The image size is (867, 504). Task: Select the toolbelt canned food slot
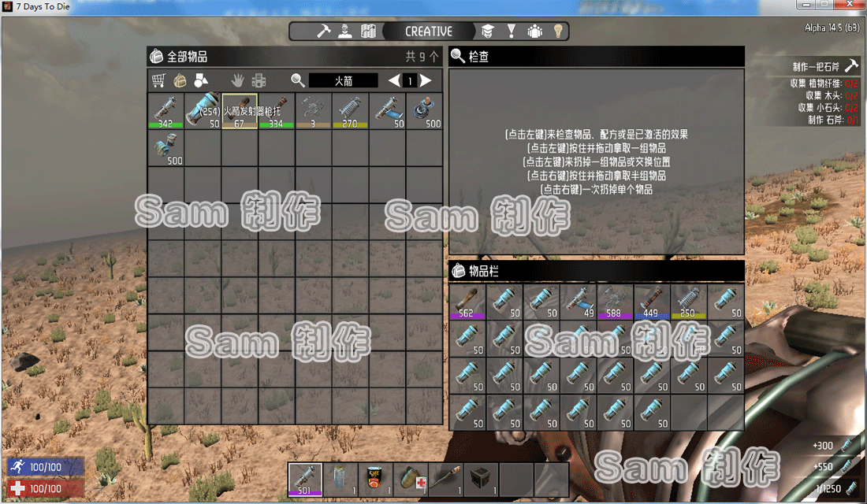(376, 479)
